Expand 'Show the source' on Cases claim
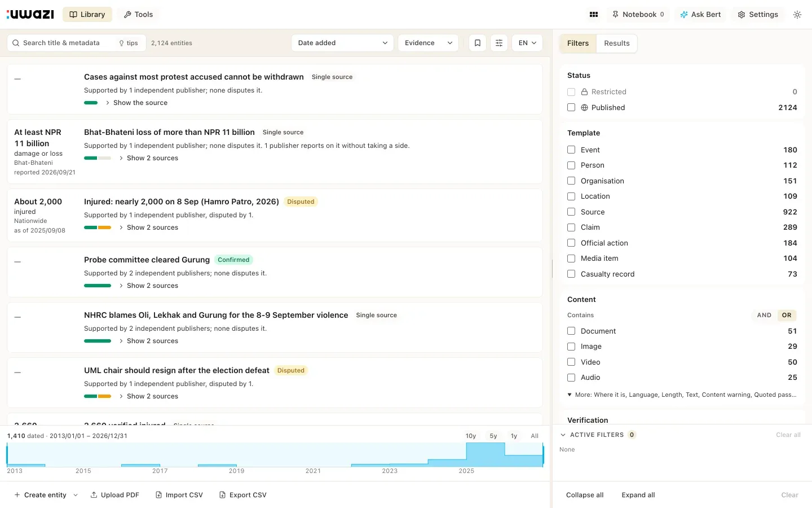The width and height of the screenshot is (812, 508). tap(136, 103)
